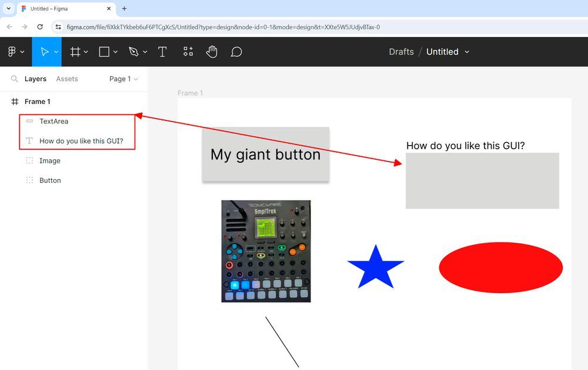This screenshot has width=588, height=370.
Task: Select the Pen tool
Action: pos(134,52)
